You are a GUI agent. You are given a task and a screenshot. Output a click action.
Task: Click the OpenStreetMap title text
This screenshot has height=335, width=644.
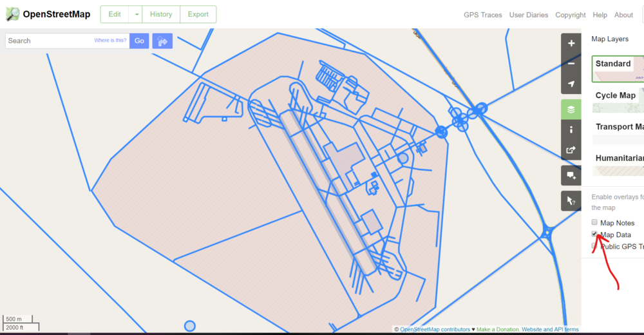click(56, 14)
